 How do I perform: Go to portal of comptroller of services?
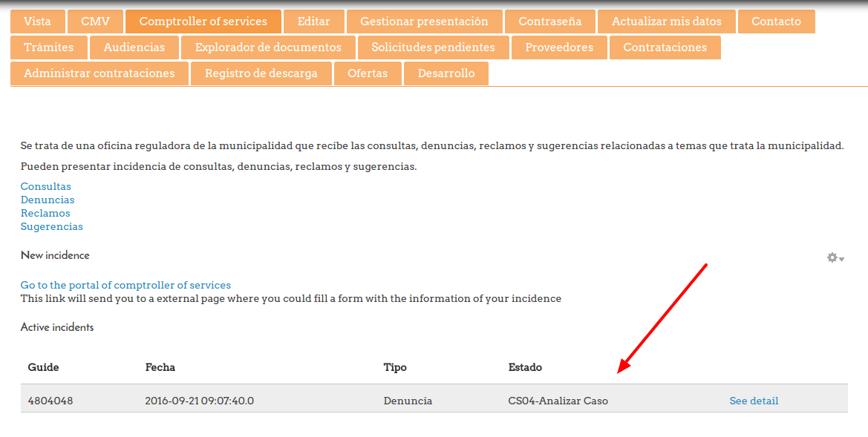click(125, 285)
